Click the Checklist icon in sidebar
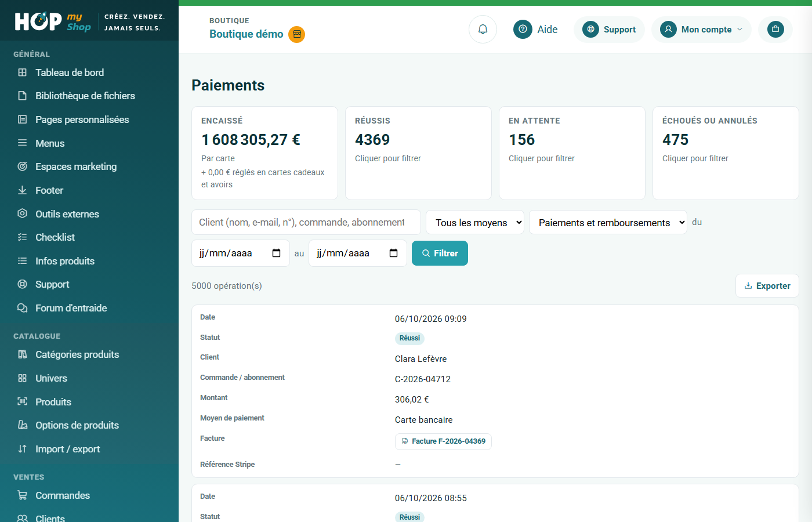The width and height of the screenshot is (812, 522). [23, 237]
